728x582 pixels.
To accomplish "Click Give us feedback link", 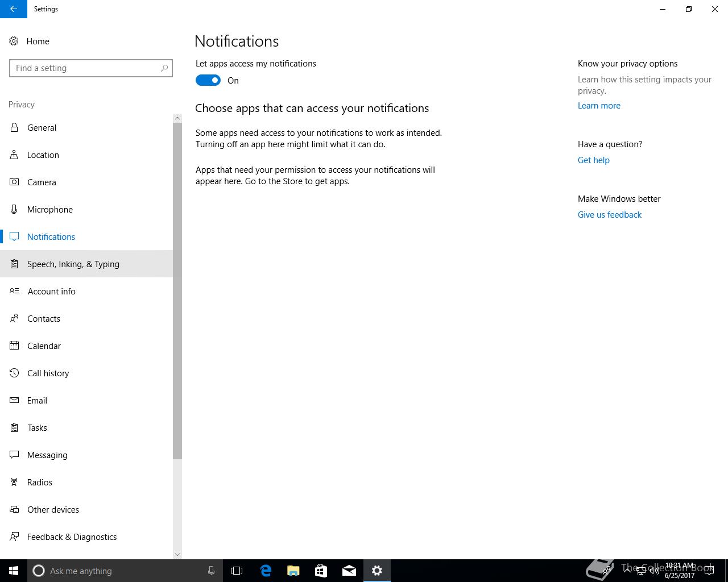I will 609,215.
